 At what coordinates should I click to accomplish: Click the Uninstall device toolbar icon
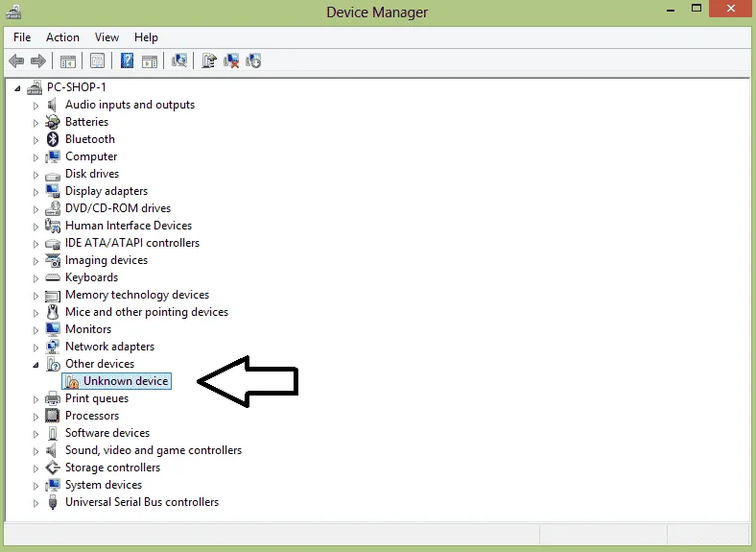point(231,60)
